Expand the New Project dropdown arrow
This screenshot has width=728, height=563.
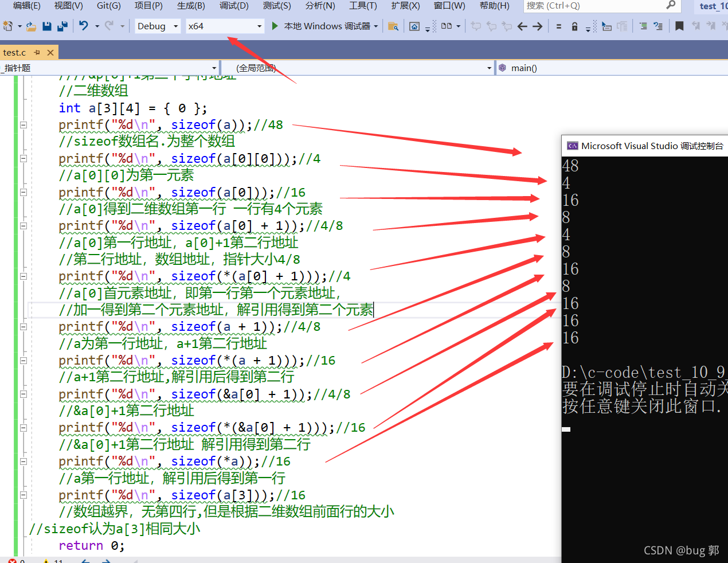[19, 26]
